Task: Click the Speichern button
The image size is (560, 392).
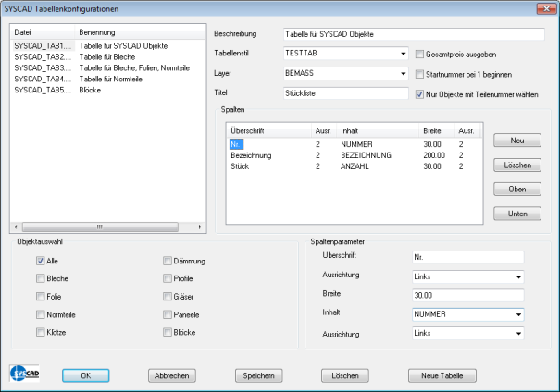Action: 260,375
